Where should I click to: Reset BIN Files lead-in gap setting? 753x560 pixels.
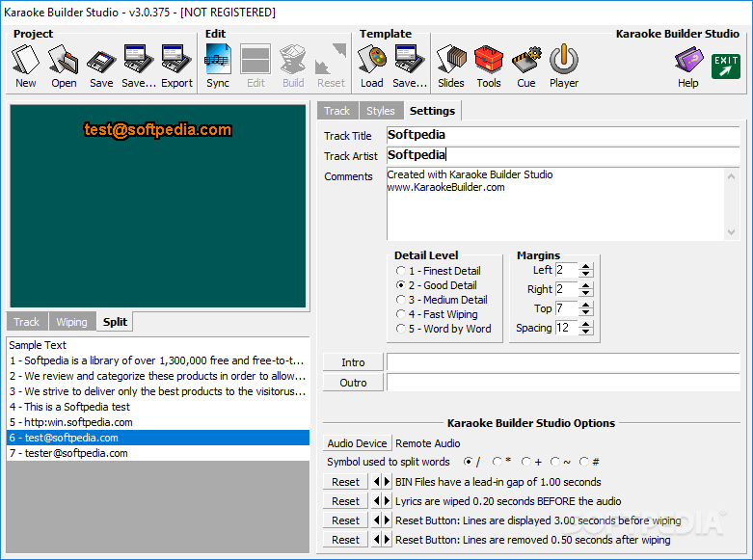[345, 482]
